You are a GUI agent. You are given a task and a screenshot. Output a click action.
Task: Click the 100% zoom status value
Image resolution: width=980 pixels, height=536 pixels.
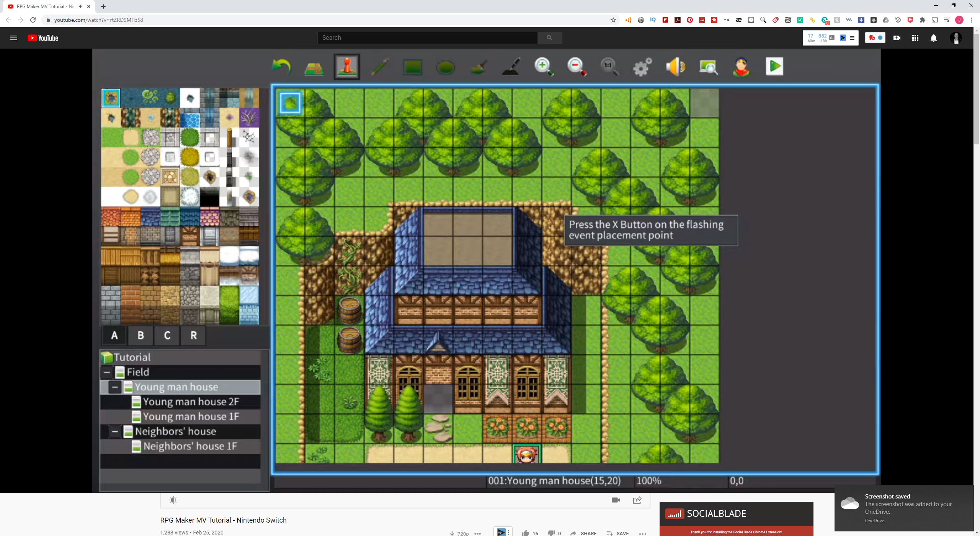[649, 481]
